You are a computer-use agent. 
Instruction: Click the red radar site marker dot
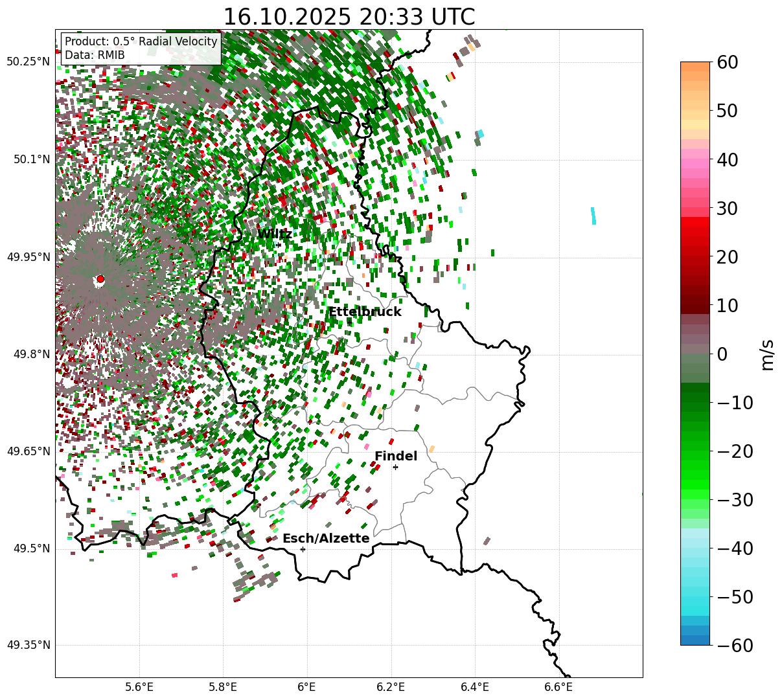[100, 279]
